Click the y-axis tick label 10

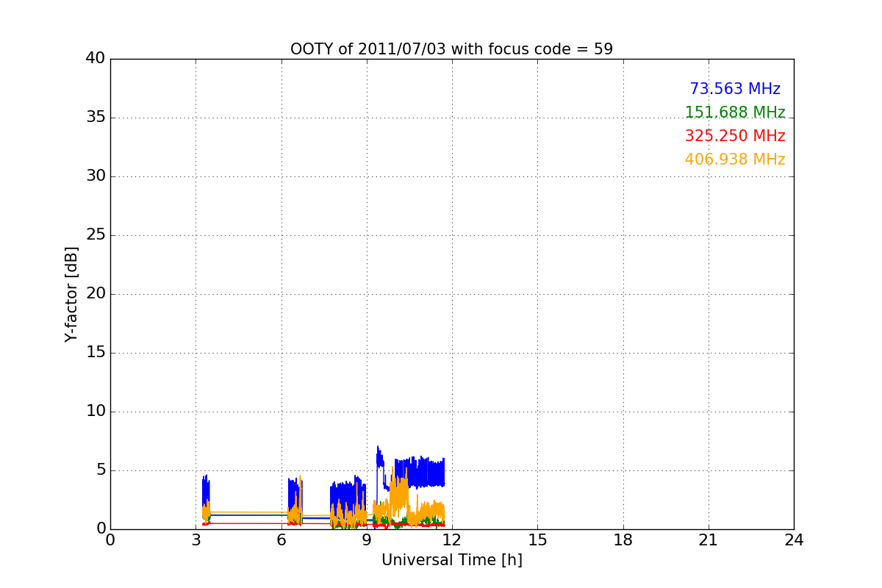pyautogui.click(x=96, y=412)
